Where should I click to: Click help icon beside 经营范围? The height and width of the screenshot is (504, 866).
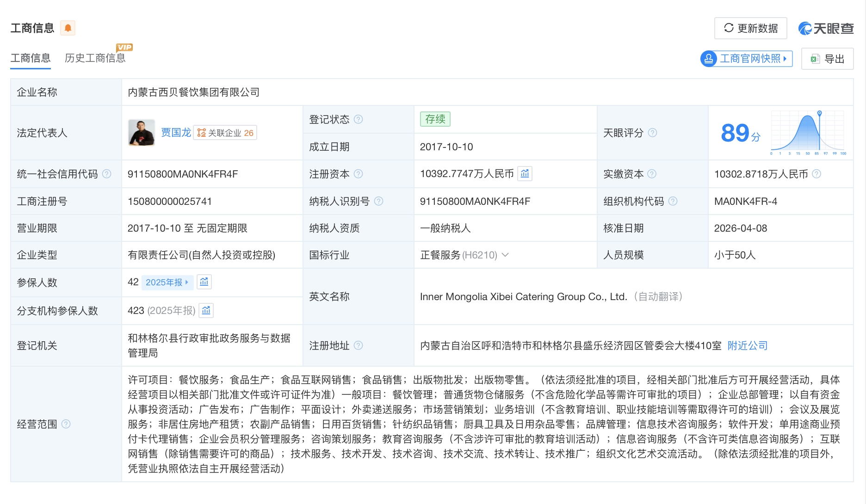coord(66,424)
